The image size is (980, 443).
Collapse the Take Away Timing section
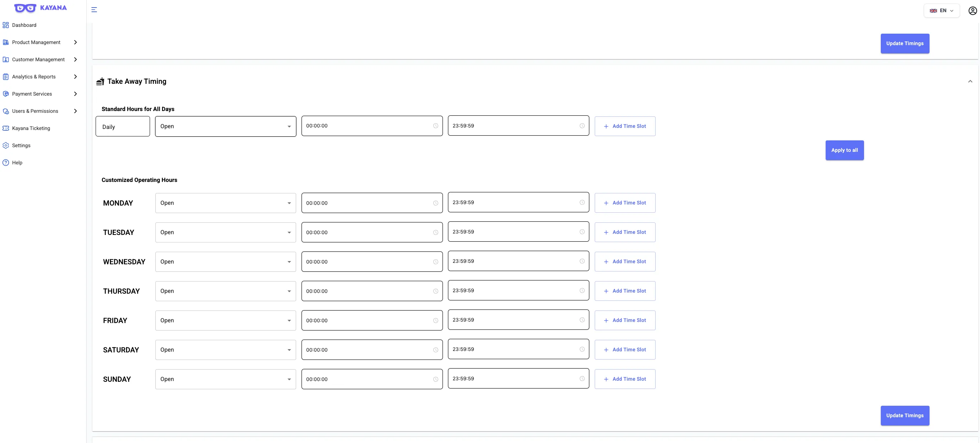[970, 81]
